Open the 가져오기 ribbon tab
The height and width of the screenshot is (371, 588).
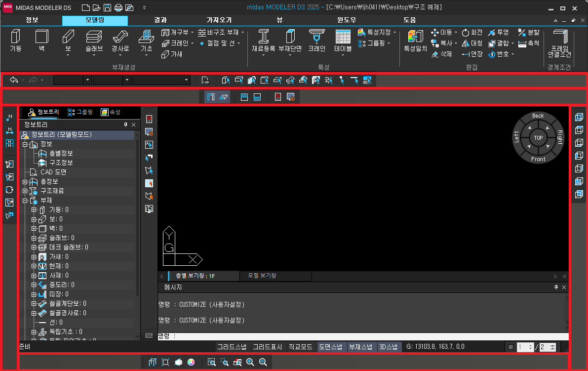click(x=219, y=20)
